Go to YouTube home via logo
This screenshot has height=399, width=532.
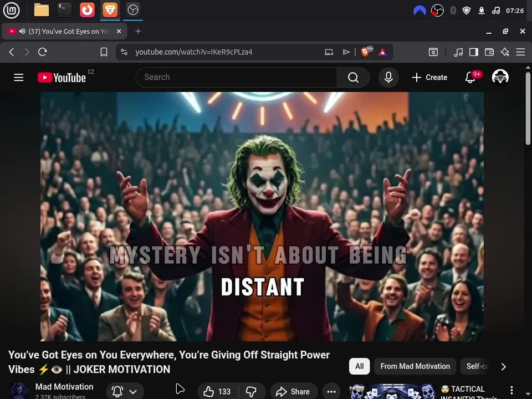pos(62,78)
